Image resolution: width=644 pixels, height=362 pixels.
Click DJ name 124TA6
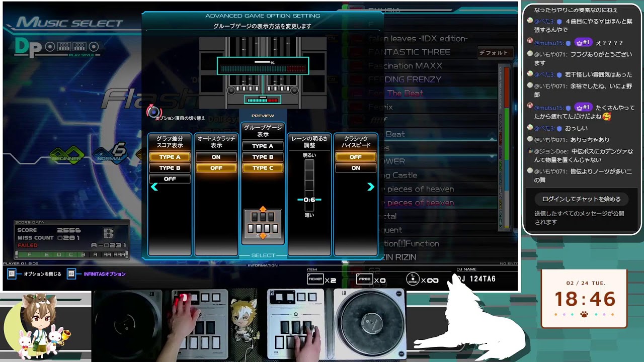[x=475, y=280]
